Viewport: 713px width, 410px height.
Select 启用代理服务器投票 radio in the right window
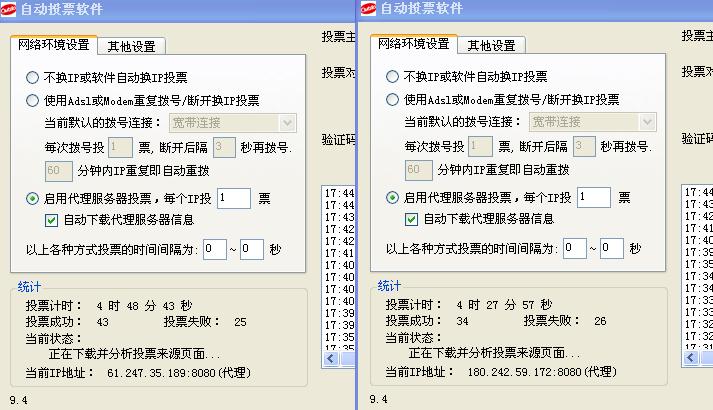coord(393,198)
